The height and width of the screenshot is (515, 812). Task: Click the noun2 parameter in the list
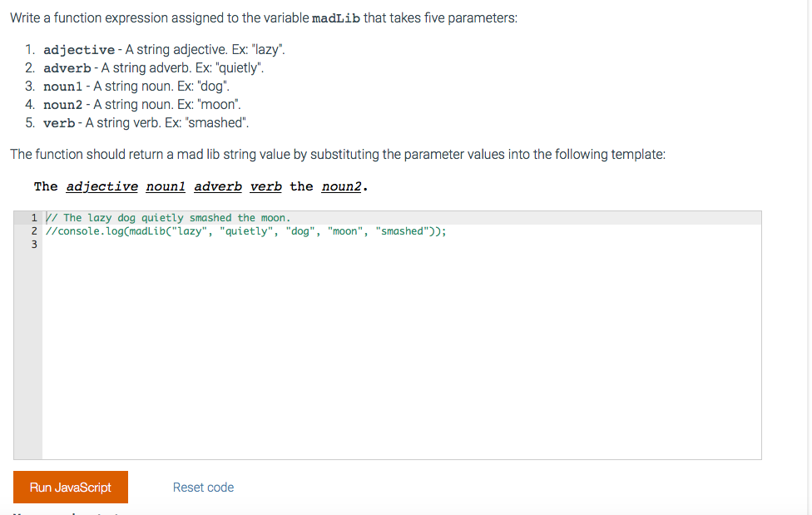coord(62,104)
